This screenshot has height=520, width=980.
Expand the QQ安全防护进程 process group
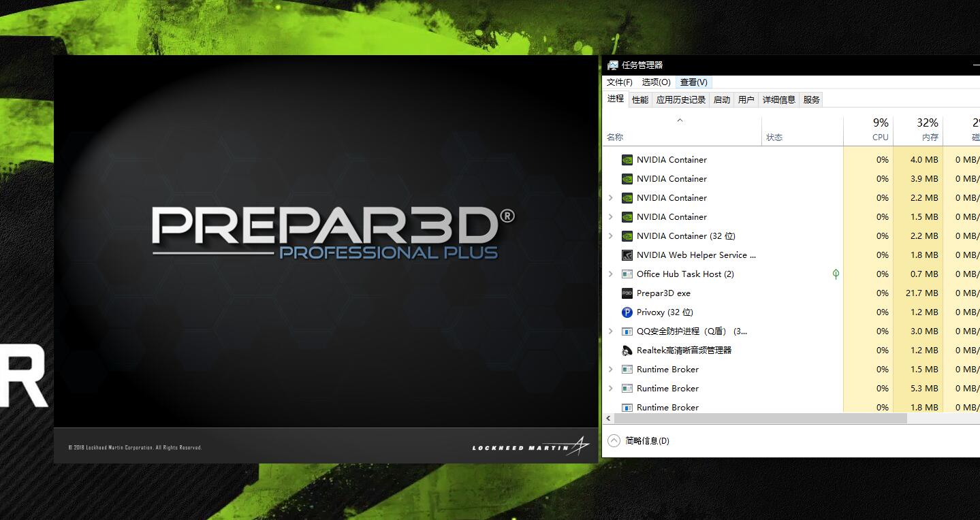[x=610, y=331]
